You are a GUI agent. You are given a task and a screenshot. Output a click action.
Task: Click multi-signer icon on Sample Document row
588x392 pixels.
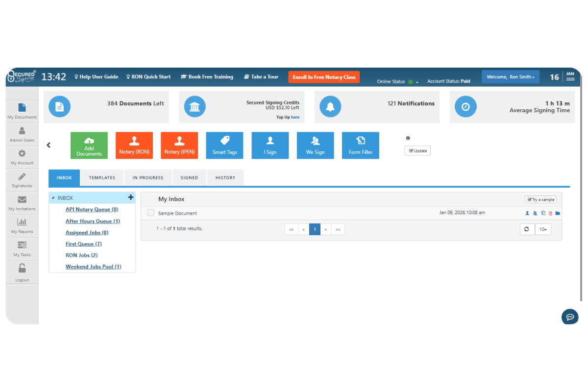pyautogui.click(x=535, y=213)
